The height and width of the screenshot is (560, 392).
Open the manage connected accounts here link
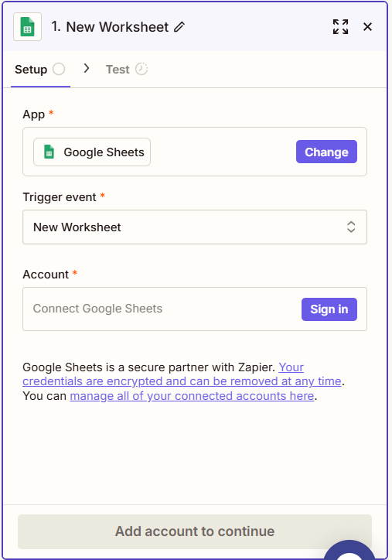pos(192,396)
